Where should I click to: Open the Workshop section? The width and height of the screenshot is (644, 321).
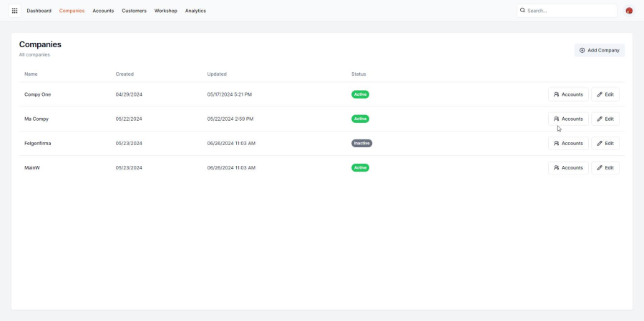[165, 11]
